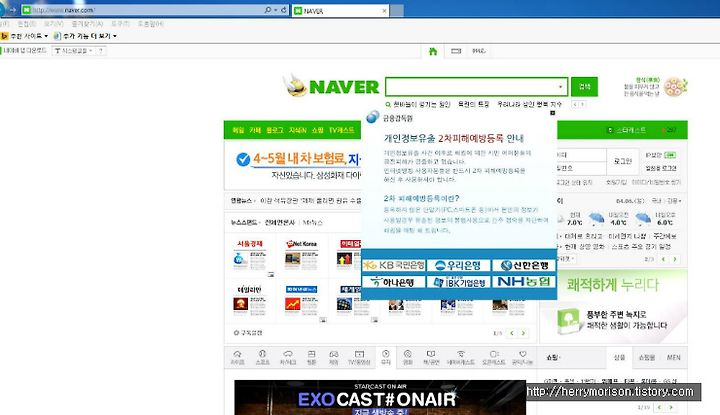Screen dimensions: 720x415
Task: Click the 영화 category icon
Action: tap(408, 357)
